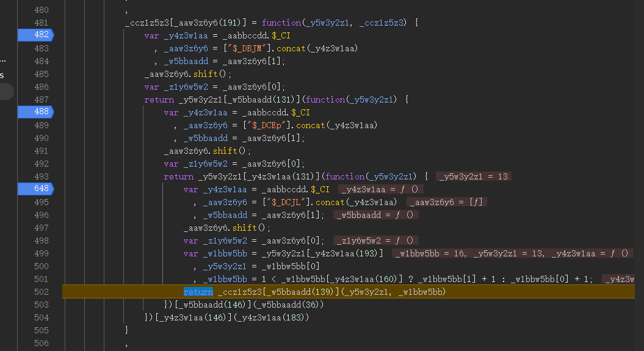
Task: Click line number 490 in the gutter
Action: (x=41, y=138)
